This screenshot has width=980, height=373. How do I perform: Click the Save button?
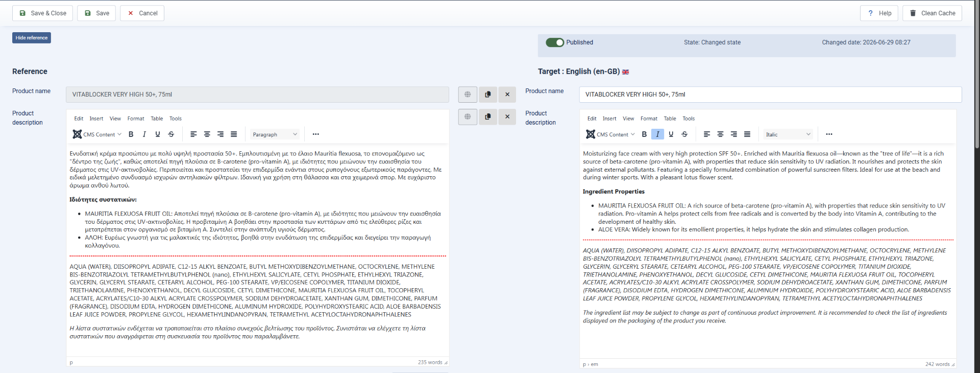(96, 13)
